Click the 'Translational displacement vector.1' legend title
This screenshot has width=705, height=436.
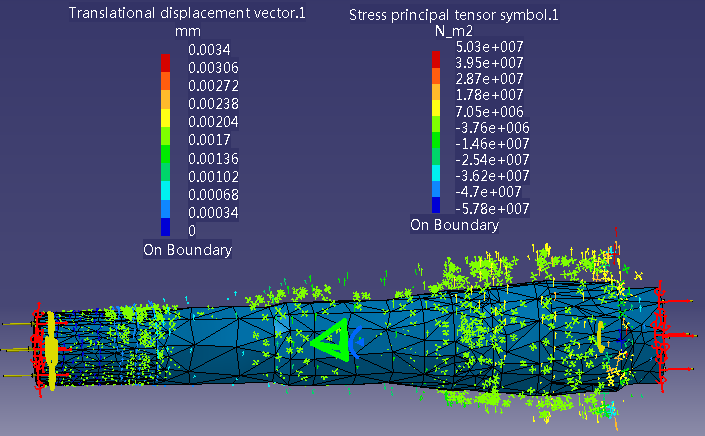tap(187, 13)
